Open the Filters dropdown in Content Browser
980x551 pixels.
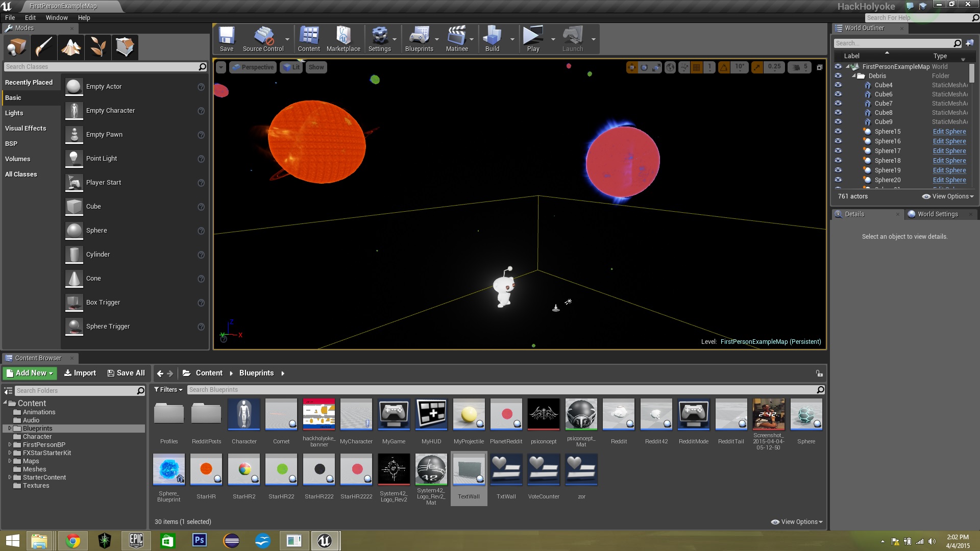[x=168, y=390]
